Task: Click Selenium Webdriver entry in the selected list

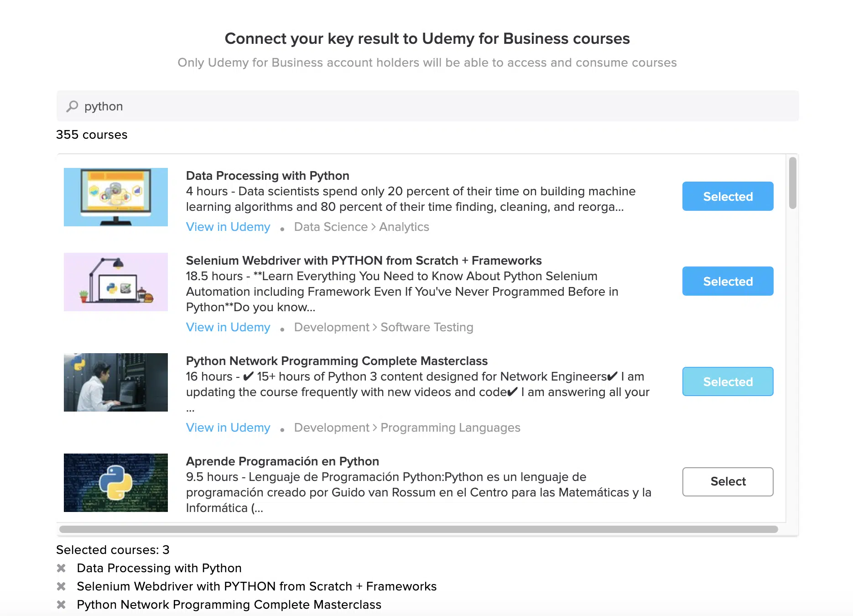Action: [257, 586]
